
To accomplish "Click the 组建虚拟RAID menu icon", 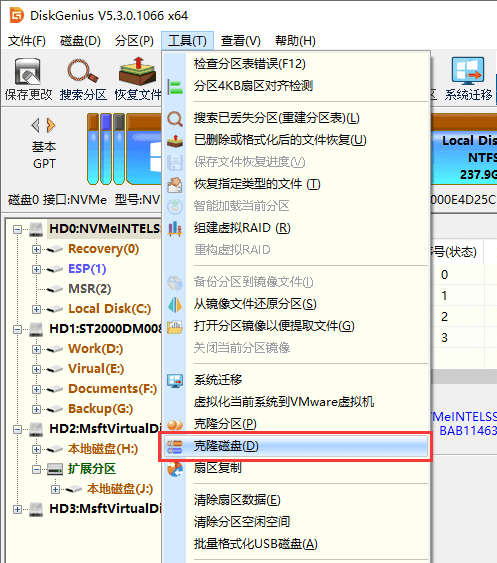I will pyautogui.click(x=175, y=228).
